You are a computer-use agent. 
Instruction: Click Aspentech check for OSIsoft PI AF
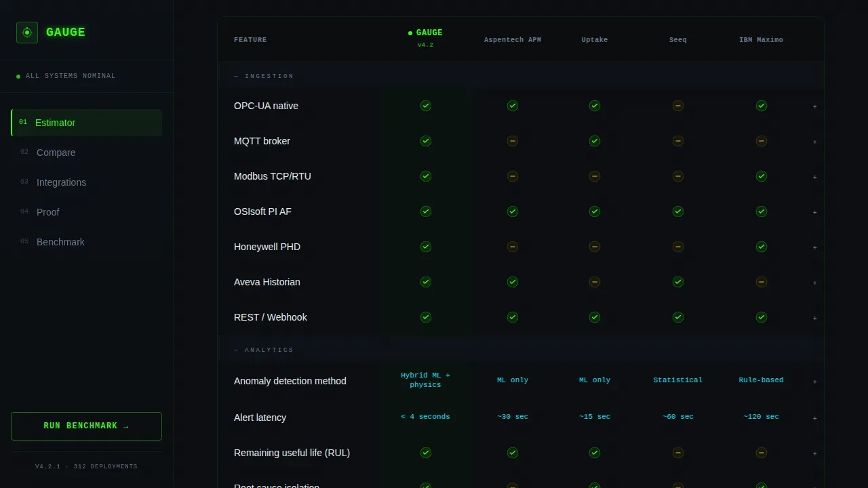(x=513, y=211)
